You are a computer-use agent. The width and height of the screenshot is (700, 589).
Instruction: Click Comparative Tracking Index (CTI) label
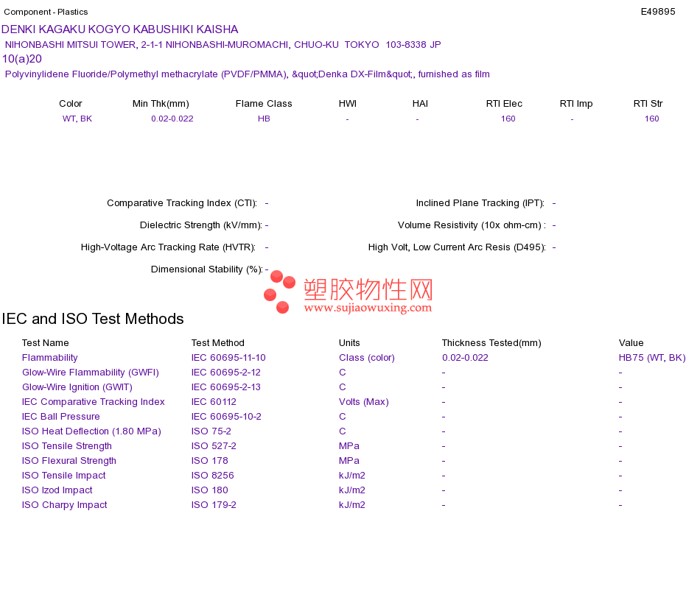click(x=182, y=203)
